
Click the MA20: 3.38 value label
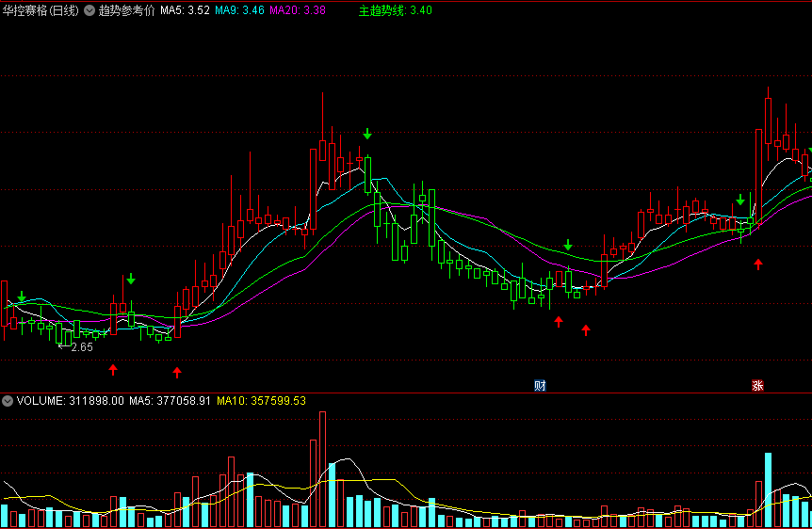298,10
